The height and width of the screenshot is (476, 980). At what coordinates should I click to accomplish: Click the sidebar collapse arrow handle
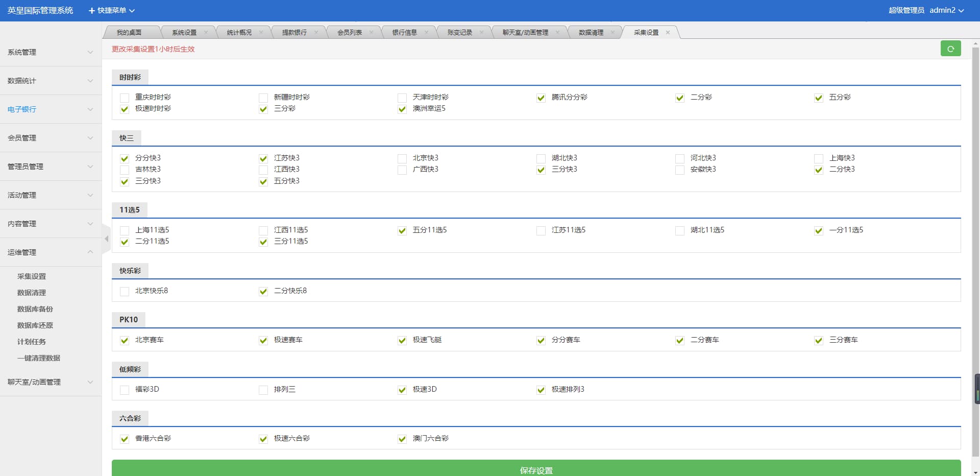106,239
